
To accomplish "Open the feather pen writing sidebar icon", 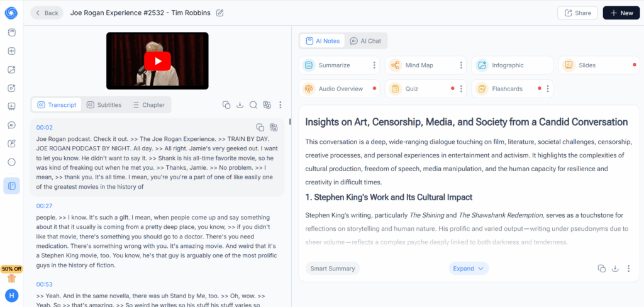I will point(11,143).
